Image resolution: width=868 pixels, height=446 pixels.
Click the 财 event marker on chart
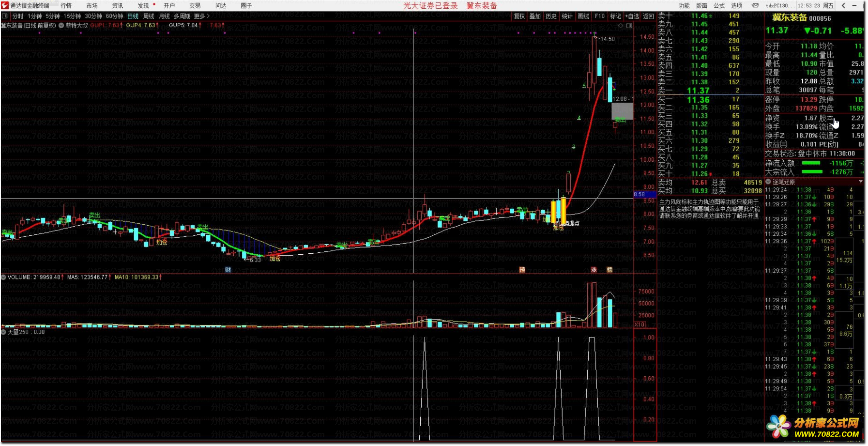228,270
